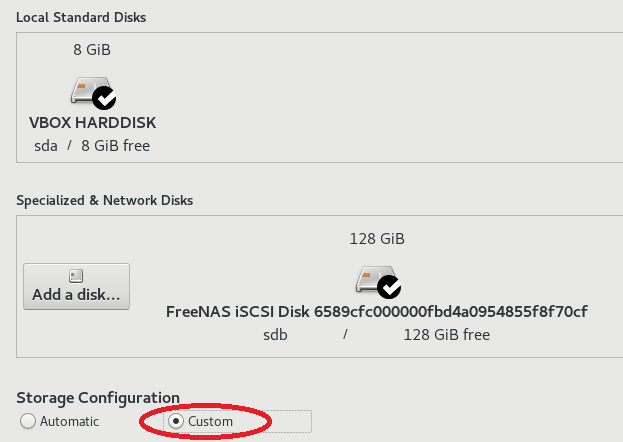Click the VBOX HARDDISK name label
Viewport: 623px width, 442px height.
(x=93, y=123)
